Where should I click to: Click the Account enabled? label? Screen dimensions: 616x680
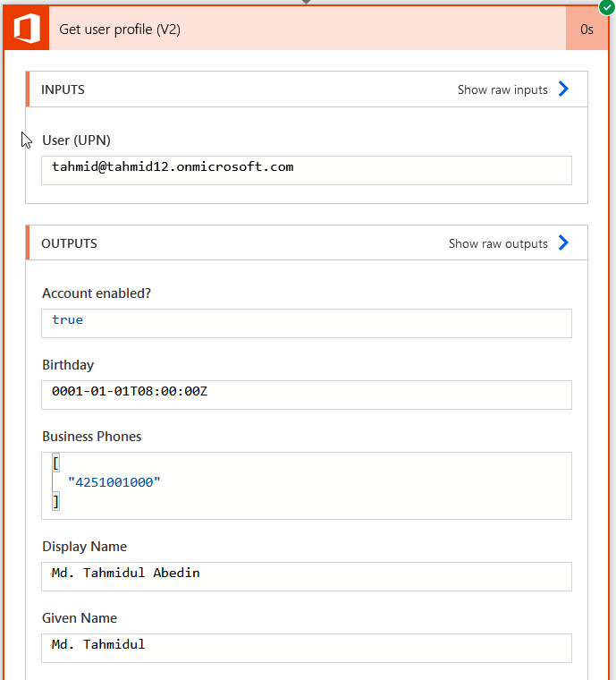point(97,293)
